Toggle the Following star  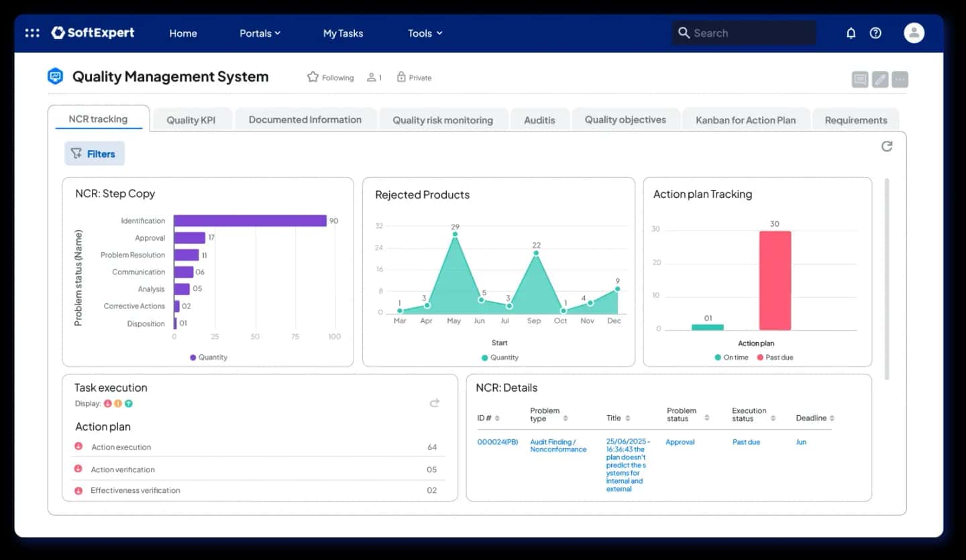(313, 77)
